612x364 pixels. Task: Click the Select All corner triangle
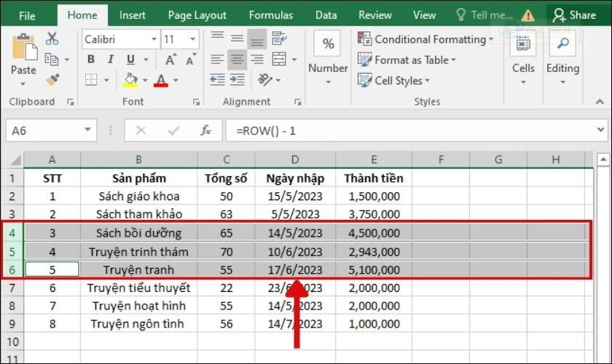pos(15,160)
